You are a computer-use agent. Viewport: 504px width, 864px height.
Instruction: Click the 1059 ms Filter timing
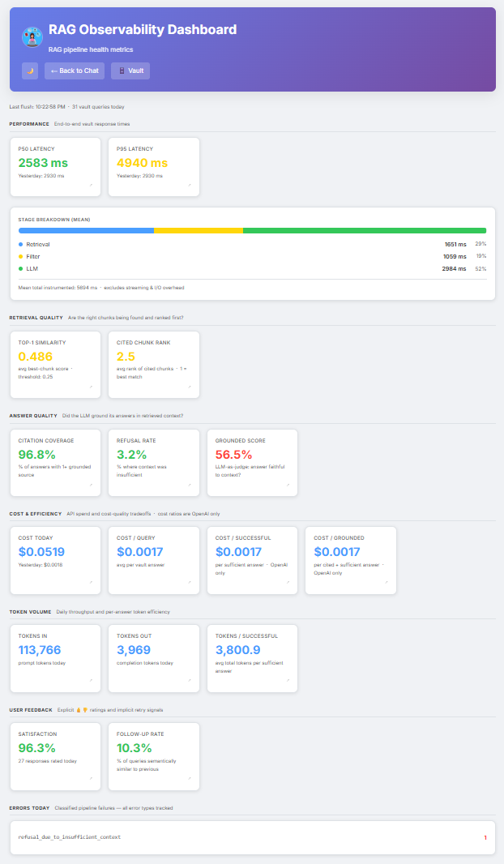455,256
